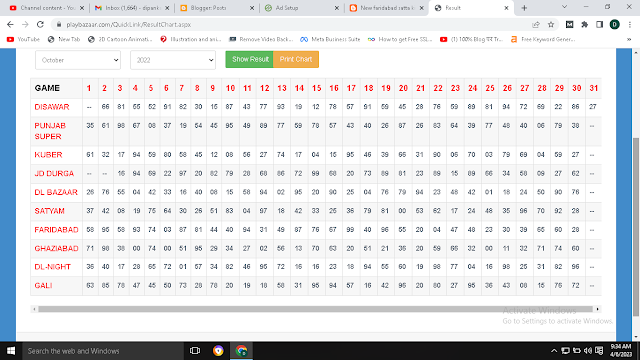640x360 pixels.
Task: Bookmark this page with star icon
Action: pos(551,24)
